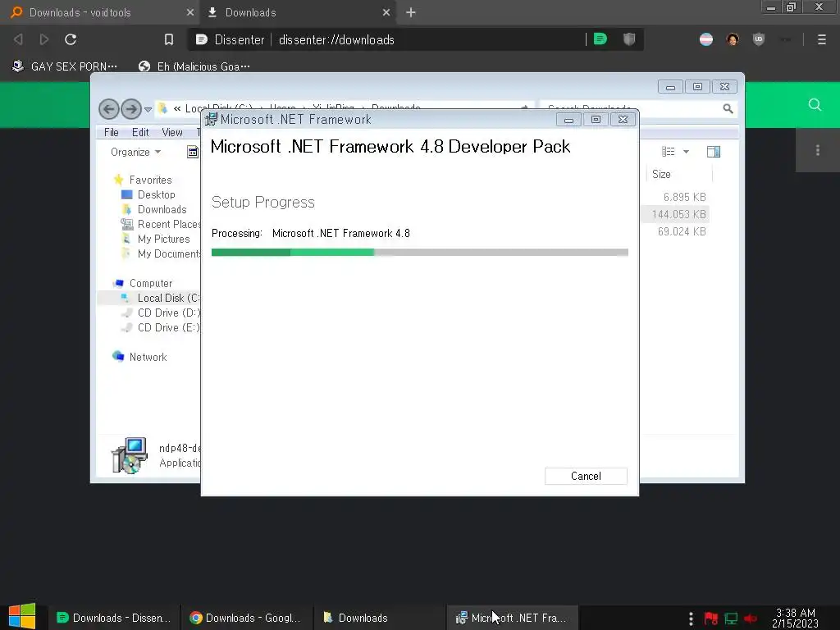Image resolution: width=840 pixels, height=630 pixels.
Task: Click Explorer forward arrow button
Action: (x=131, y=109)
